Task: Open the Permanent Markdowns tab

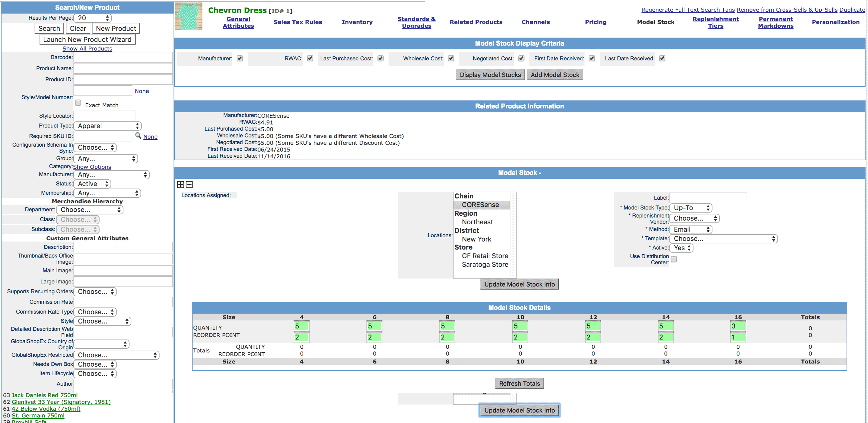Action: pos(776,22)
